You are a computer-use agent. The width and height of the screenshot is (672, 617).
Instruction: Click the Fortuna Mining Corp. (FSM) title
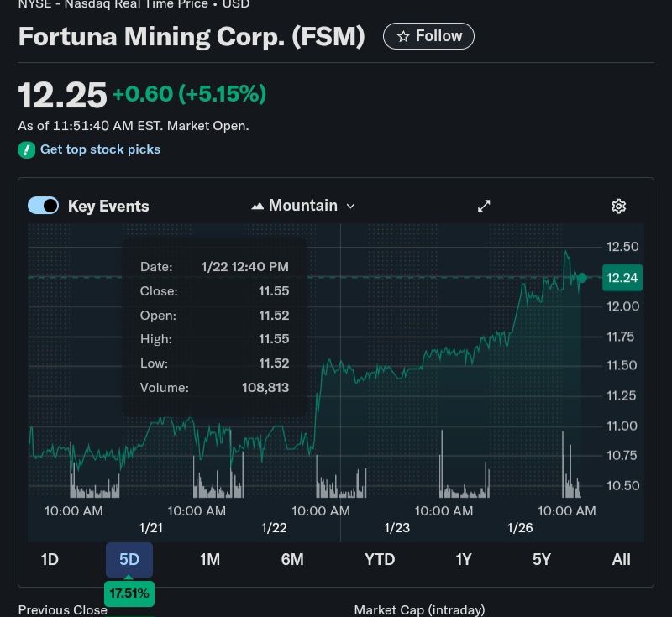click(x=192, y=36)
